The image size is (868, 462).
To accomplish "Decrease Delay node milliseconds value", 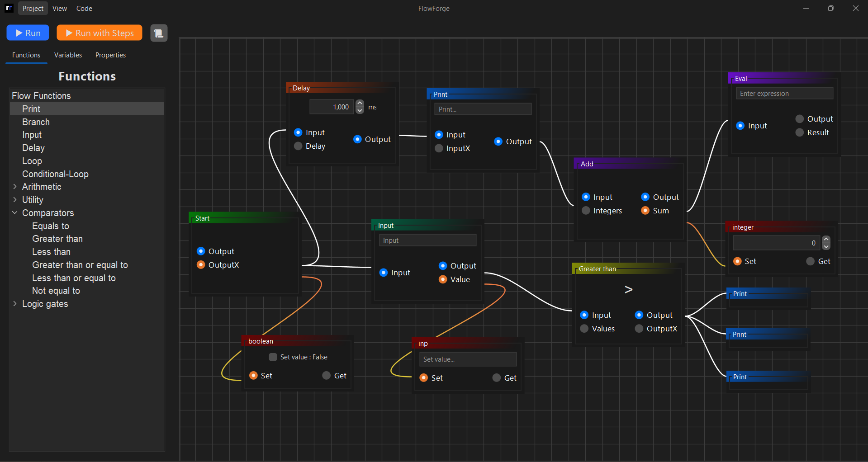I will (x=360, y=110).
